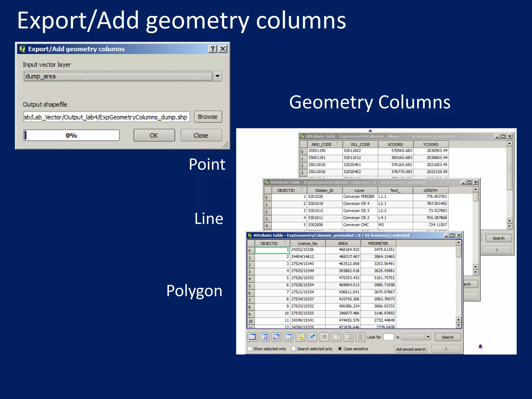Select cell Conveyor FEEDER in Layer column
This screenshot has height=399, width=532.
point(360,197)
